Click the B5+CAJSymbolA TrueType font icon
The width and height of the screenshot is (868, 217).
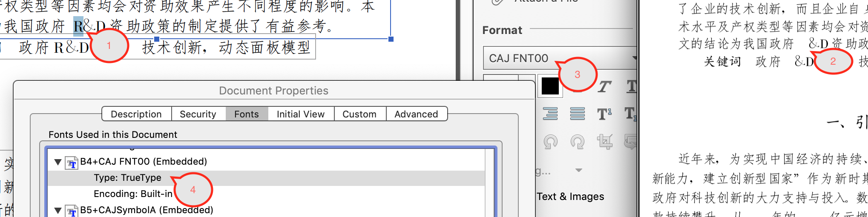coord(72,211)
